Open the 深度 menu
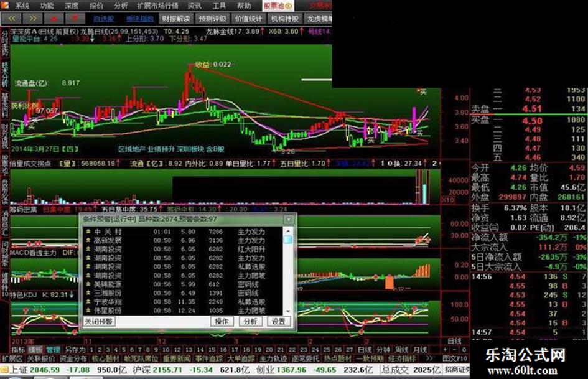Viewport: 588px width, 379px height. pyautogui.click(x=72, y=6)
